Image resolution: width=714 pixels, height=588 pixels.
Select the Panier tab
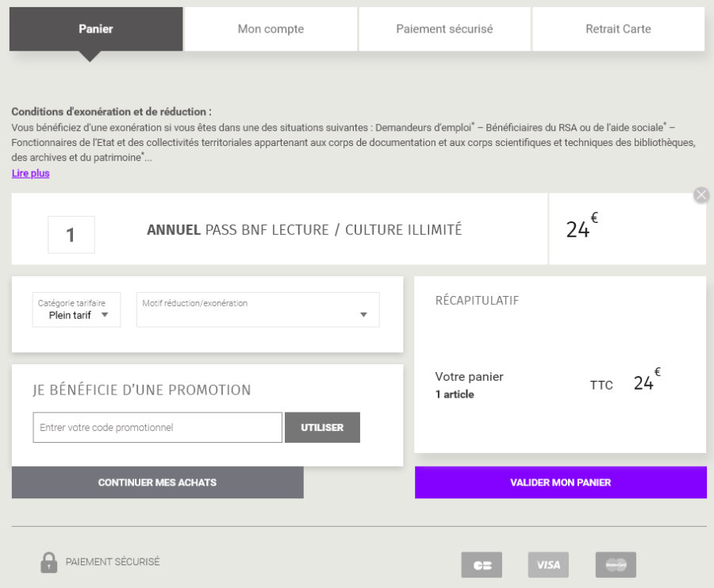(96, 29)
